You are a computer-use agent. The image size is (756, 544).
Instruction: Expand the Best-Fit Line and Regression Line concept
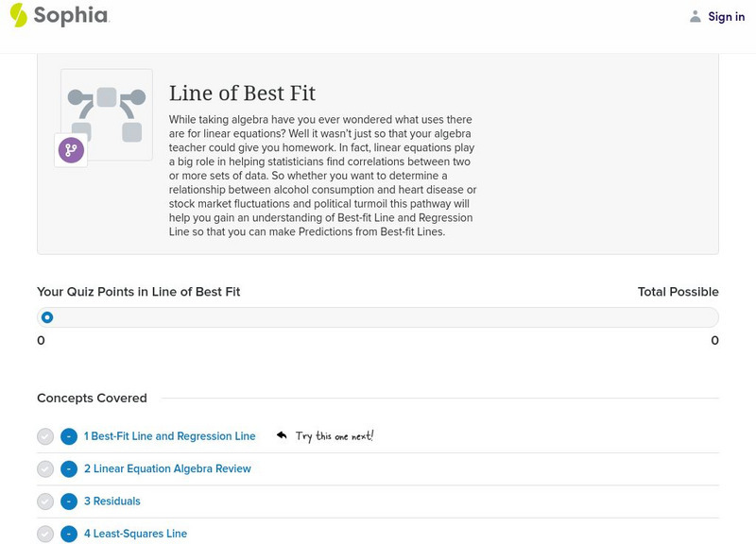point(69,436)
